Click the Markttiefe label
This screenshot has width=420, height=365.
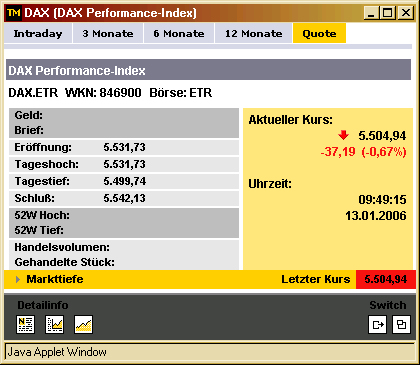[55, 279]
